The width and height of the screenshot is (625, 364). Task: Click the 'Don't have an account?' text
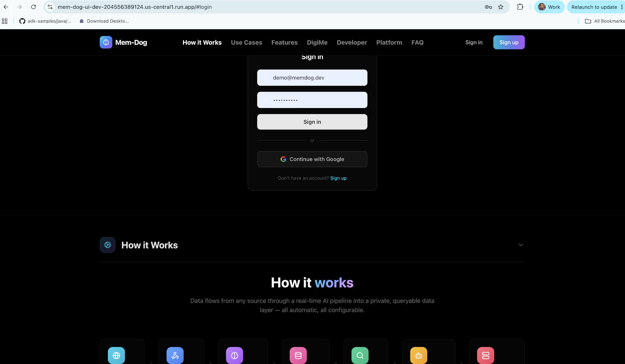coord(303,178)
